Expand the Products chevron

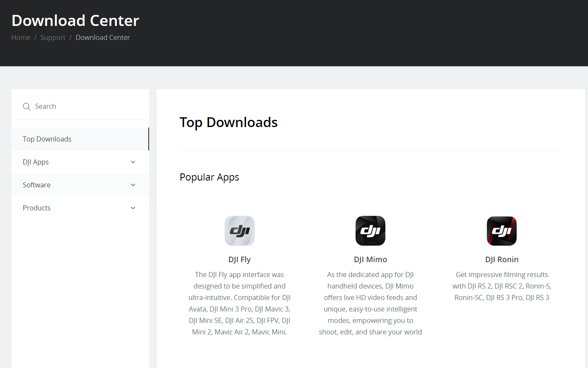pos(133,208)
